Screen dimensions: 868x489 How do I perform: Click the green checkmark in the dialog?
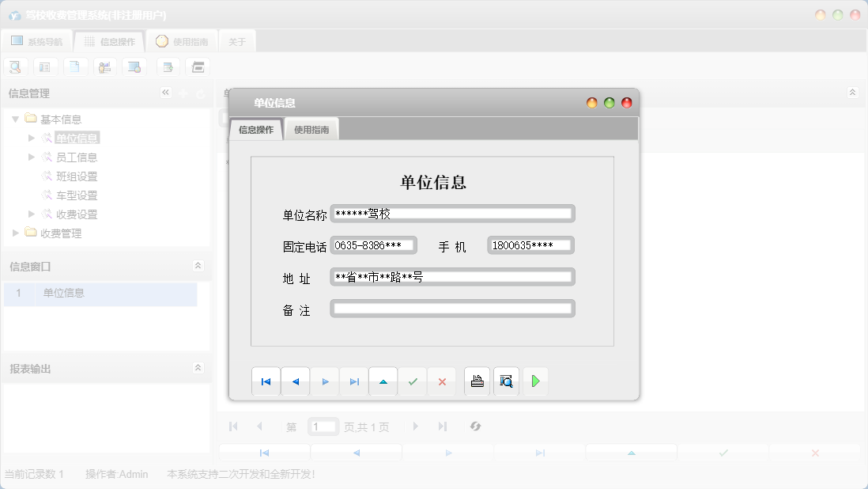coord(413,382)
